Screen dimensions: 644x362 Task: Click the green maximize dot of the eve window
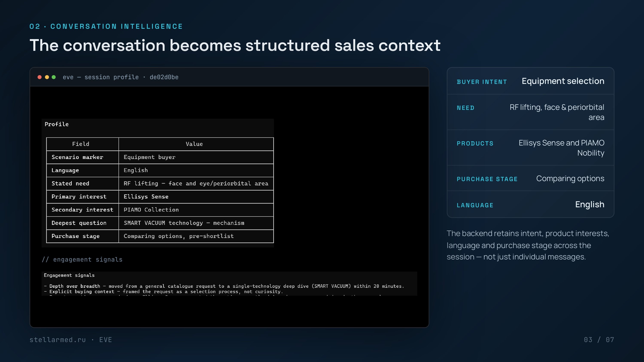tap(54, 77)
